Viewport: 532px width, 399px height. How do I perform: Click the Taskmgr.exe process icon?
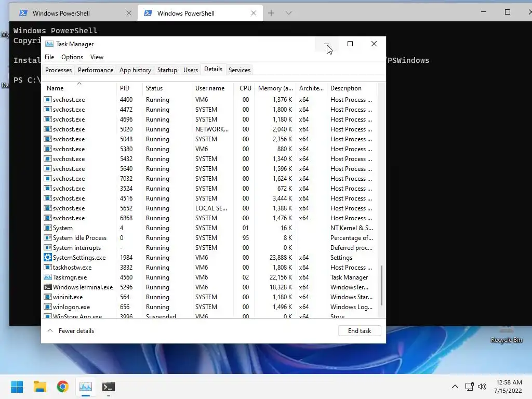tap(47, 277)
